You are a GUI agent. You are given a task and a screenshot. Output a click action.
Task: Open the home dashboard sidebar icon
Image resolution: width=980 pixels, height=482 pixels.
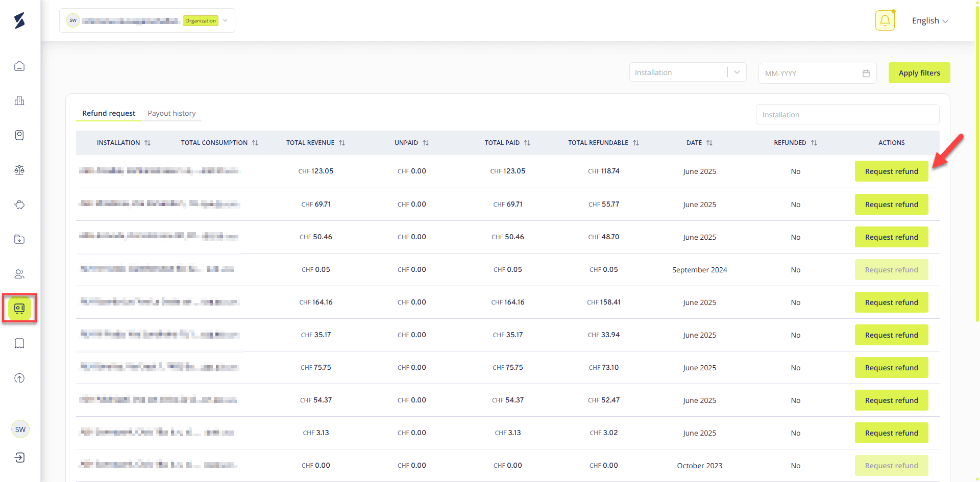pyautogui.click(x=19, y=66)
